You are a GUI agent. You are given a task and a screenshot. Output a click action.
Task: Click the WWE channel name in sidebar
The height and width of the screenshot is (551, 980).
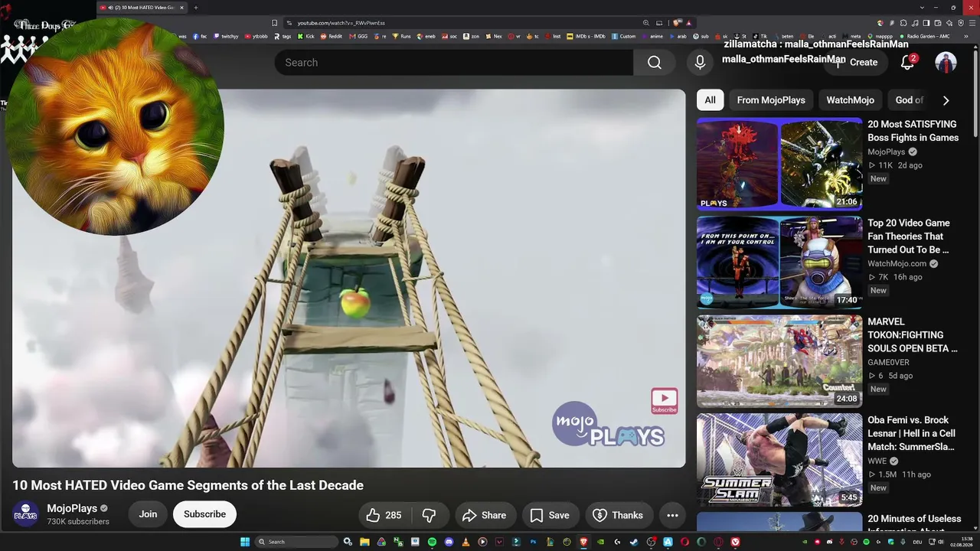877,461
